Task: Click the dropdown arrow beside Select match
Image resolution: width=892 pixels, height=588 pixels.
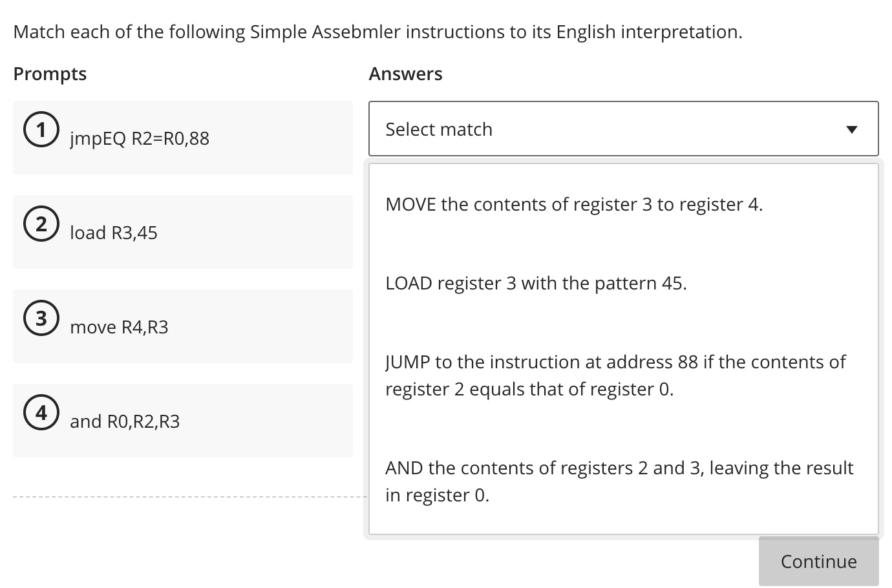Action: click(853, 129)
